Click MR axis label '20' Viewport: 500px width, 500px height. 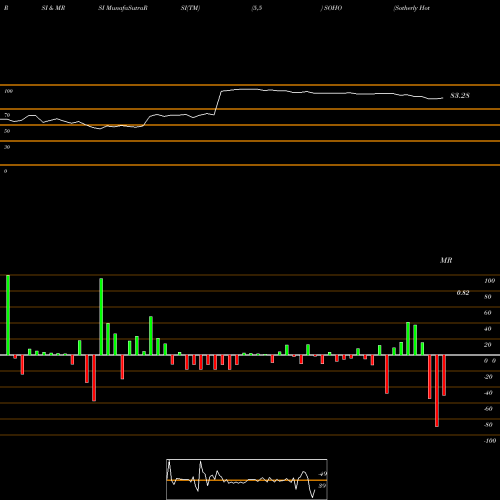[x=488, y=345]
